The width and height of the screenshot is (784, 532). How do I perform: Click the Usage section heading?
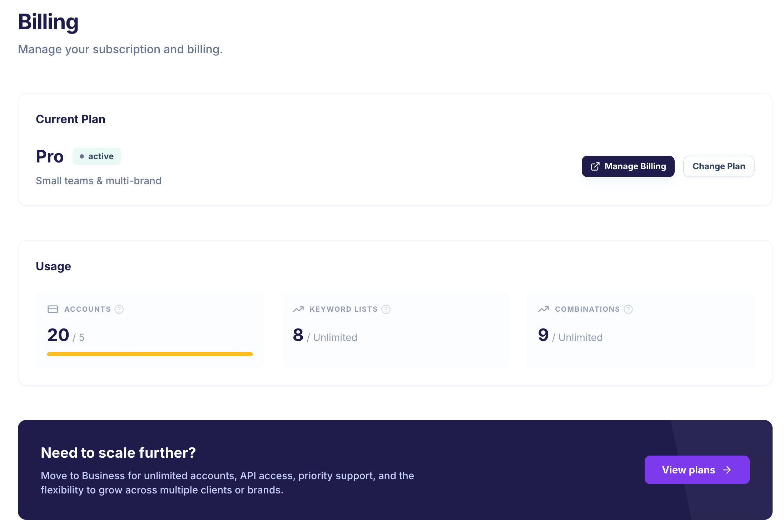pos(53,266)
